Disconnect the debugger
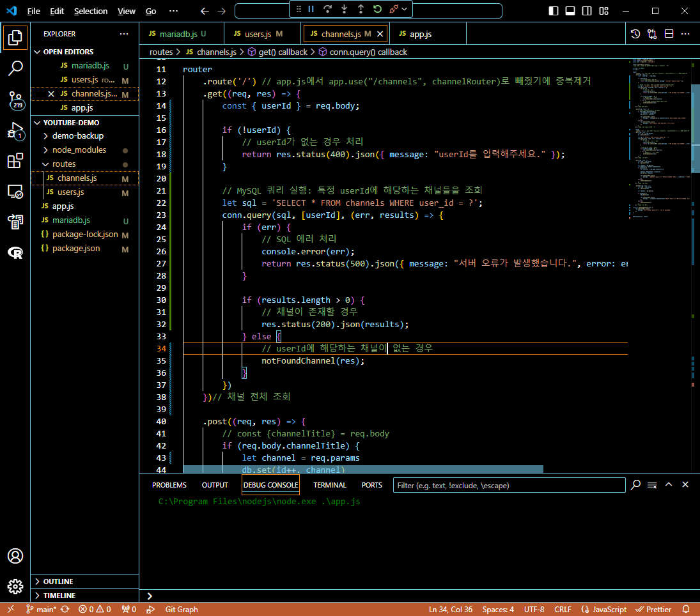This screenshot has height=616, width=700. (x=393, y=9)
